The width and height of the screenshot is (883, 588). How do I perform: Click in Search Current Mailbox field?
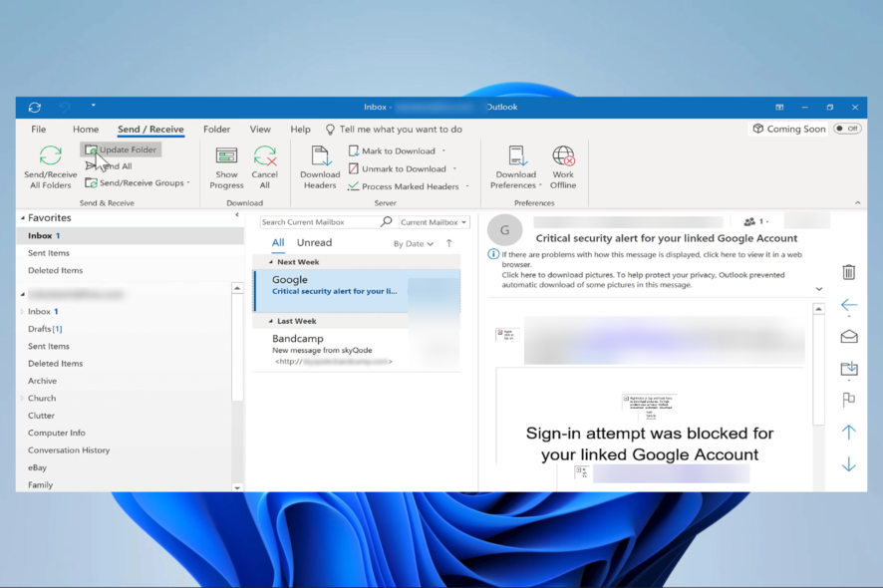[319, 222]
